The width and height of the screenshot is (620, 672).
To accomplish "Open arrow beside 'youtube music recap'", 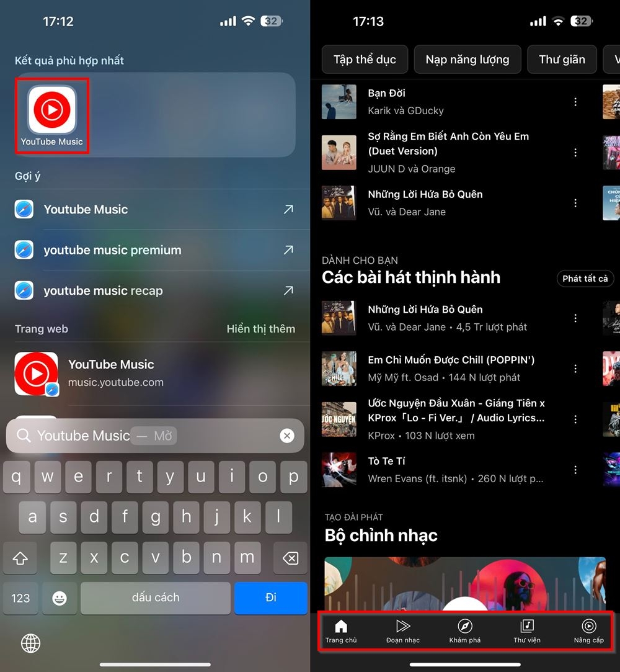I will pos(288,290).
